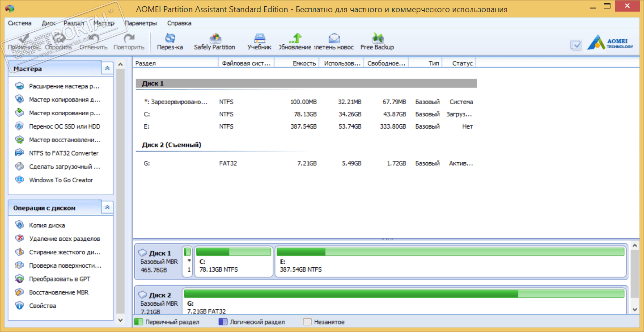Launch NTFS to FAT32 Converter
The height and width of the screenshot is (332, 644).
tap(56, 153)
